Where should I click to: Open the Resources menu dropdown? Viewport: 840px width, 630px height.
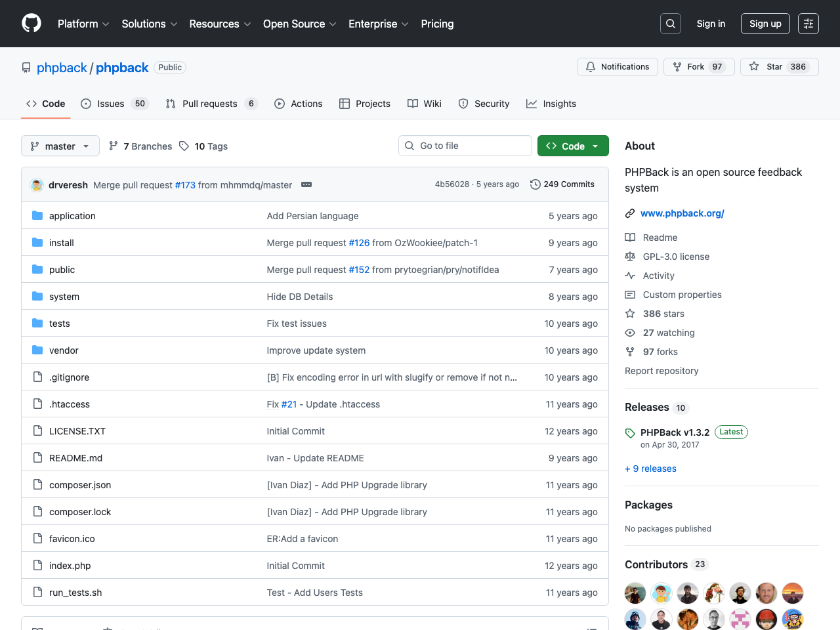click(219, 24)
